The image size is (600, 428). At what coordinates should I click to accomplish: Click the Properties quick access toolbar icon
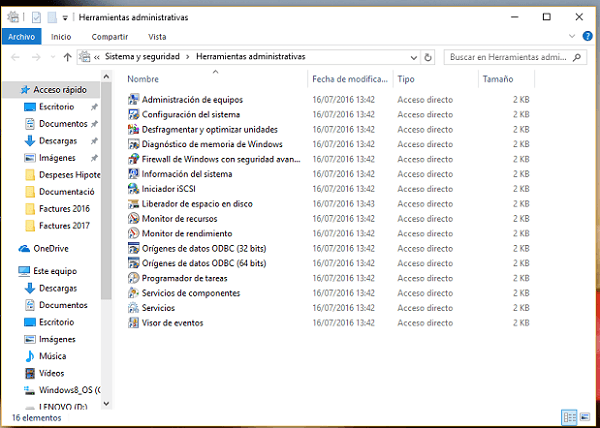(36, 17)
